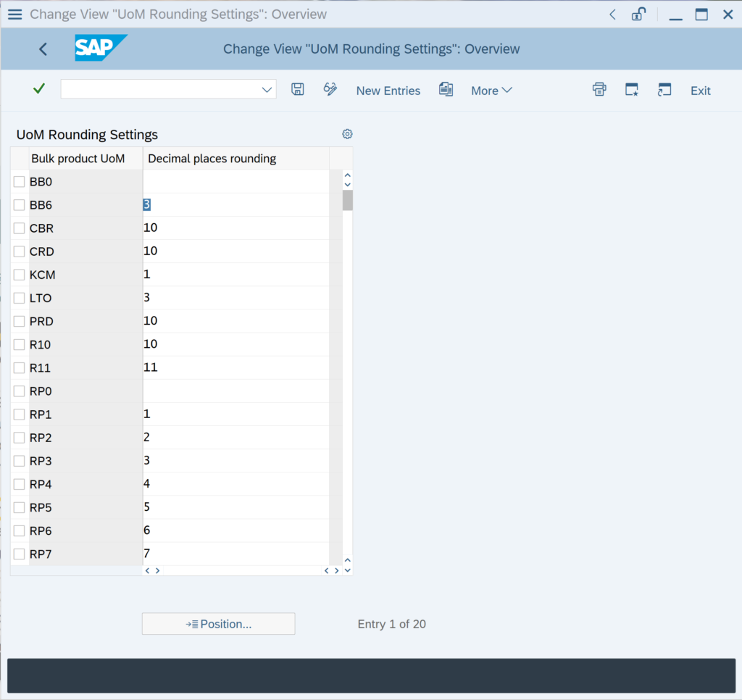Image resolution: width=742 pixels, height=700 pixels.
Task: Click the decimal places value for PRD
Action: tap(151, 321)
